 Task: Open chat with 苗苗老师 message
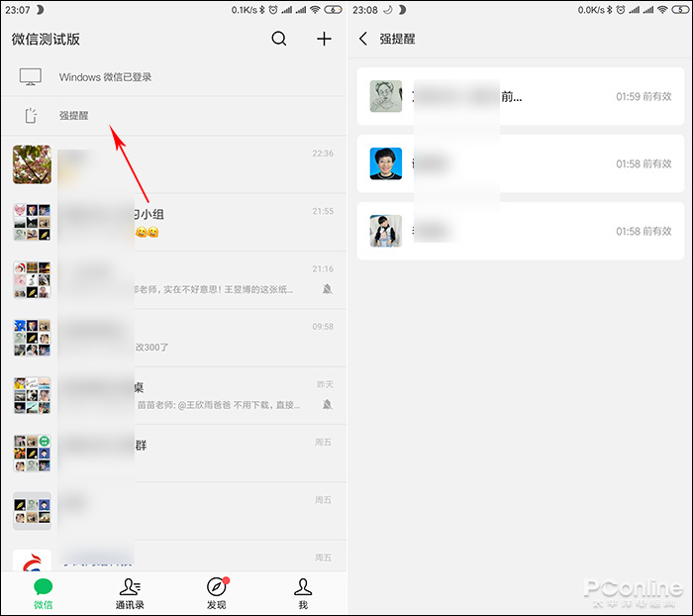pyautogui.click(x=173, y=395)
